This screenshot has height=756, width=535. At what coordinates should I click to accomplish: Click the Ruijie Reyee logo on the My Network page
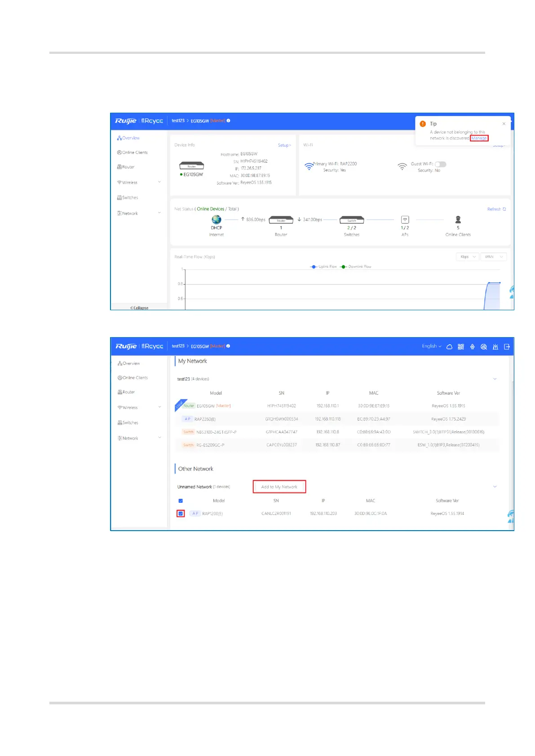point(139,346)
